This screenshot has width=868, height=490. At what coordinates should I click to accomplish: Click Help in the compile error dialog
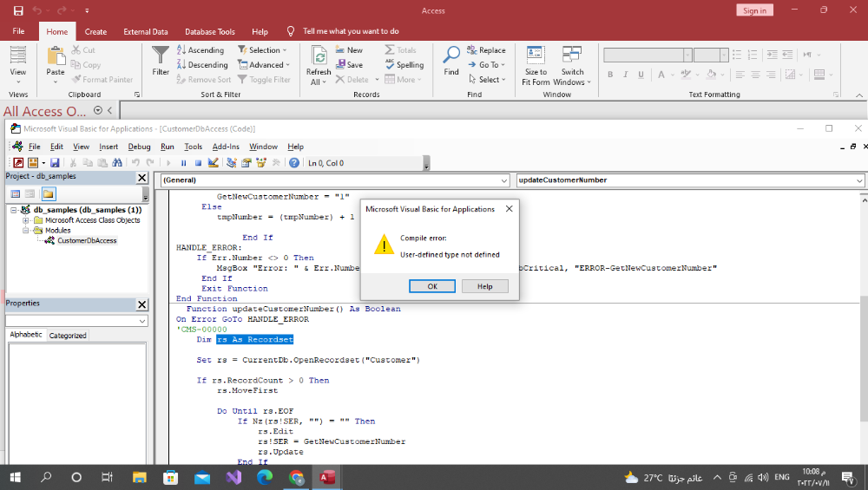click(485, 286)
